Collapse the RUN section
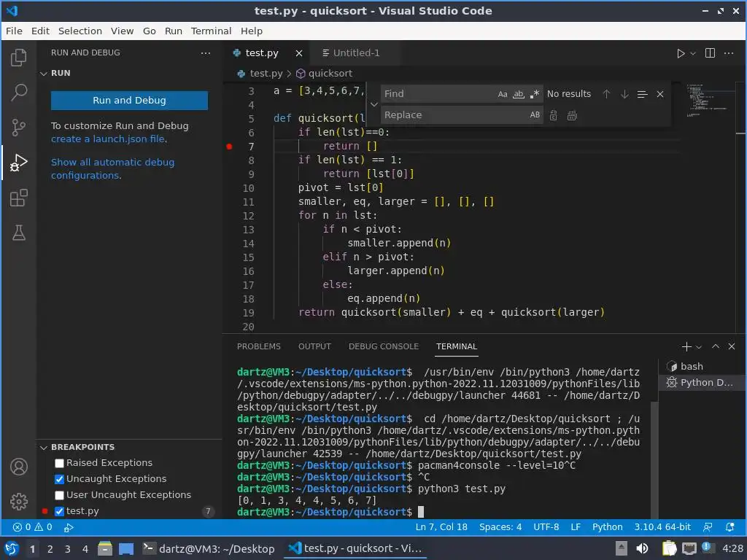 44,74
